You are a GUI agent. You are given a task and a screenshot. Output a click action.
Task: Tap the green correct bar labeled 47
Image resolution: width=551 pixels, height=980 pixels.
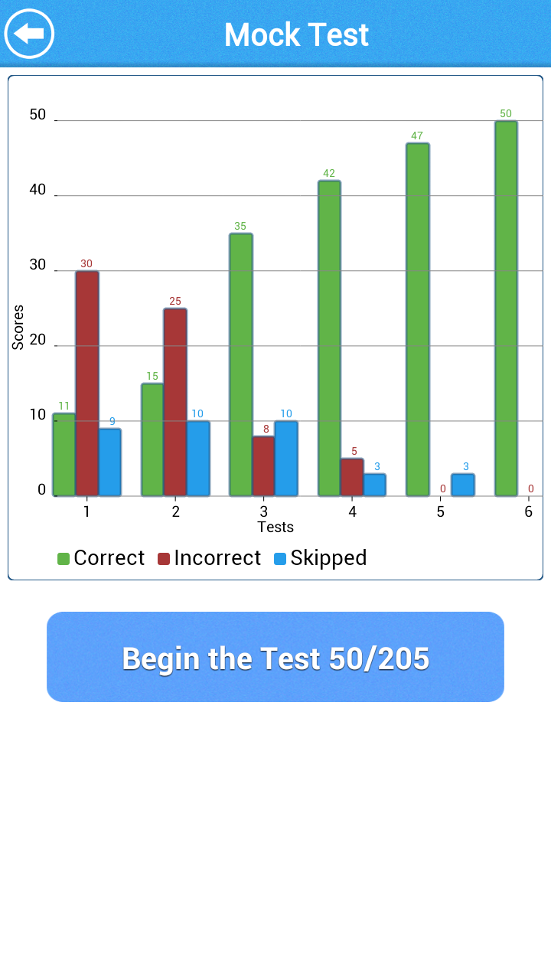pos(417,319)
